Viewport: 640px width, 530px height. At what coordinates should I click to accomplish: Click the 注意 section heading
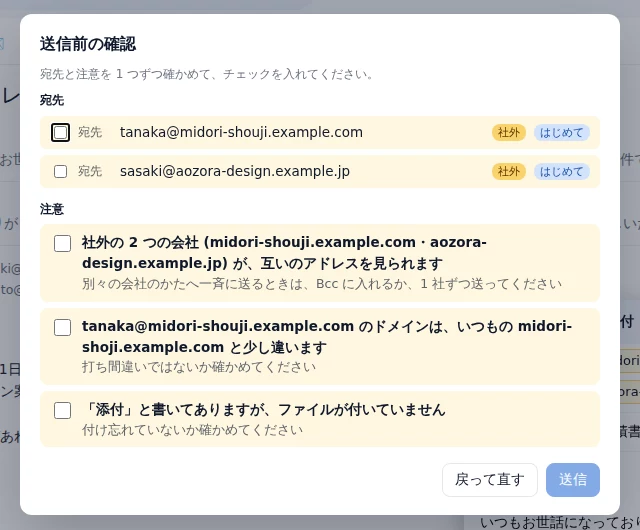[52, 209]
